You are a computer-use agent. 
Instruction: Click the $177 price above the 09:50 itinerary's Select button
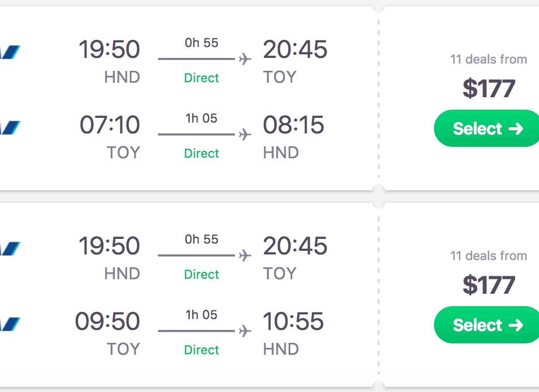[x=489, y=285]
